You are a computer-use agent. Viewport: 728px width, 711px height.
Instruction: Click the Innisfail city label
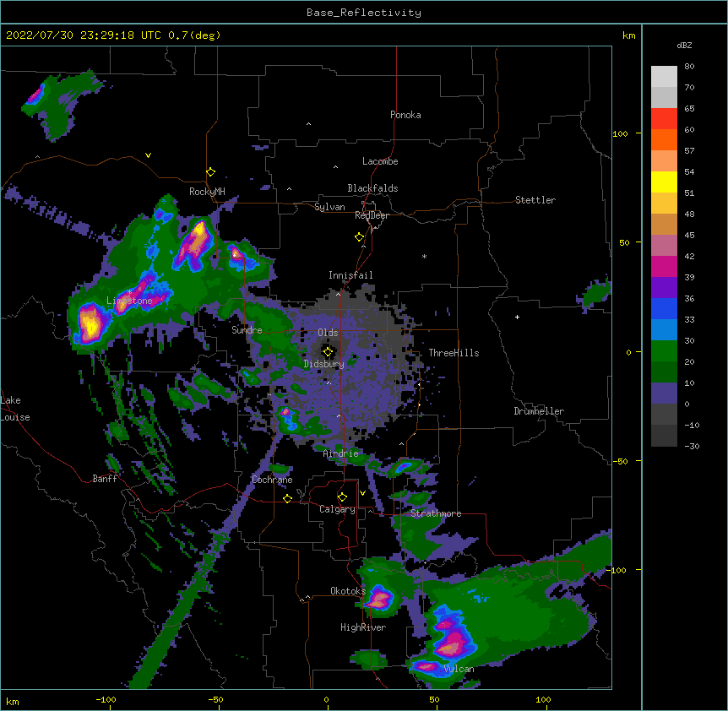tap(350, 275)
